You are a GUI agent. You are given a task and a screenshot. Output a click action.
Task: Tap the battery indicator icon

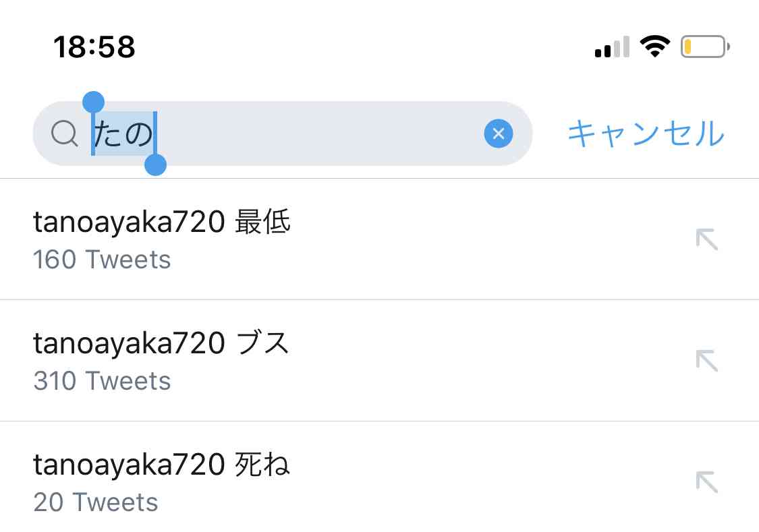[705, 47]
